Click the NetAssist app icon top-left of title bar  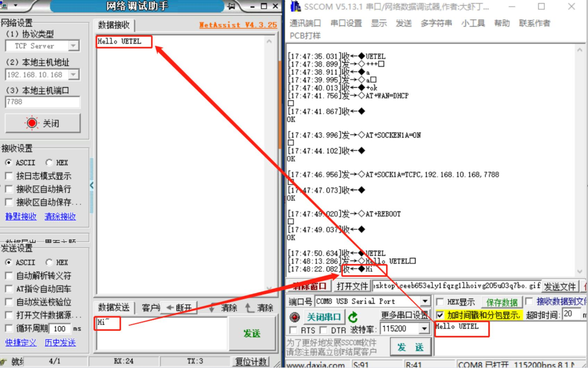[x=5, y=6]
